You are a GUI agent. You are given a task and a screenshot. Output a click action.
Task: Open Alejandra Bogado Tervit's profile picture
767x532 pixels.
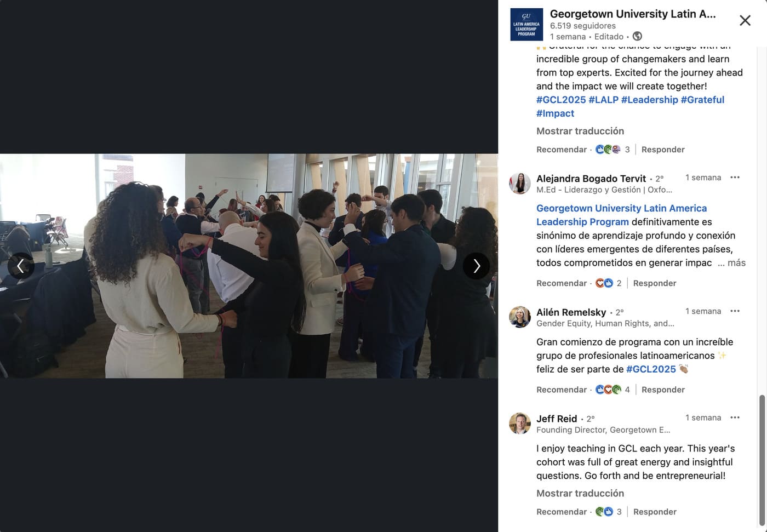point(519,183)
